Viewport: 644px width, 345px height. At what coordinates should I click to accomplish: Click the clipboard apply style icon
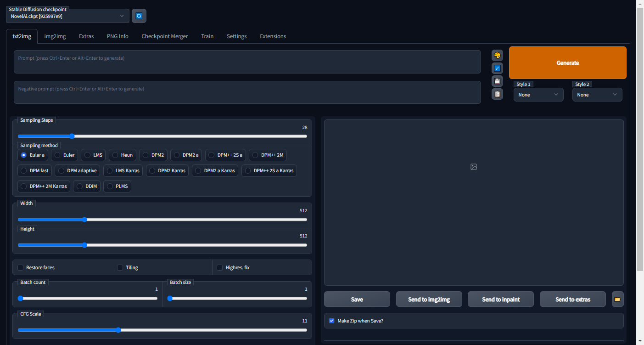[x=497, y=94]
